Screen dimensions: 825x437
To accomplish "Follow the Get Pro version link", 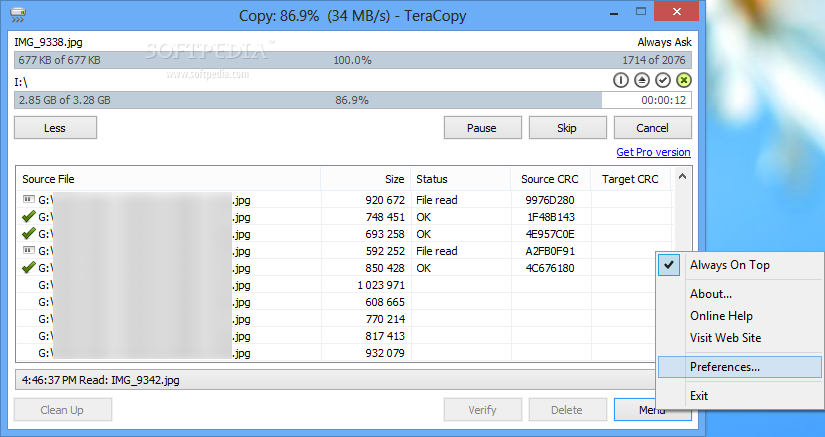I will tap(653, 152).
